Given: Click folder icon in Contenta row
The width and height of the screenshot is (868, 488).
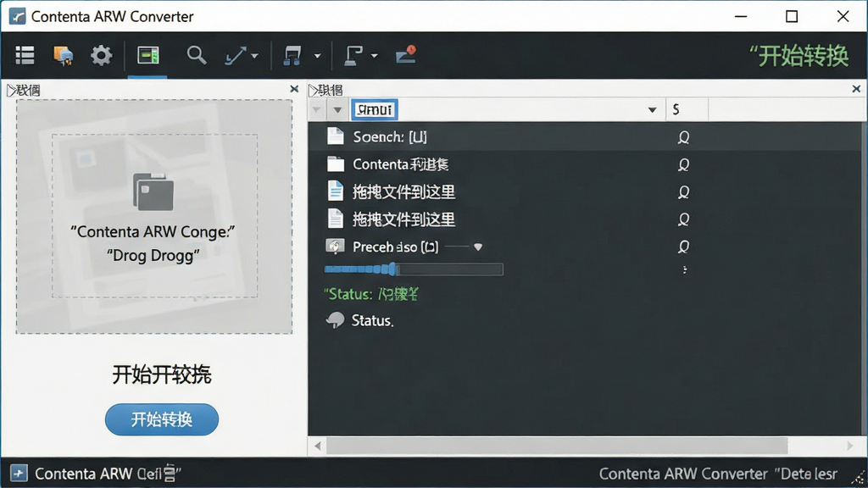Looking at the screenshot, I should 335,164.
